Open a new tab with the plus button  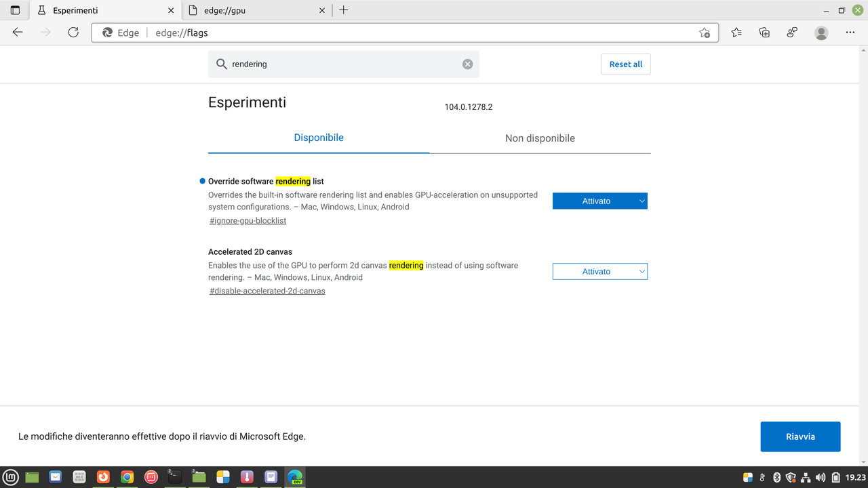344,10
